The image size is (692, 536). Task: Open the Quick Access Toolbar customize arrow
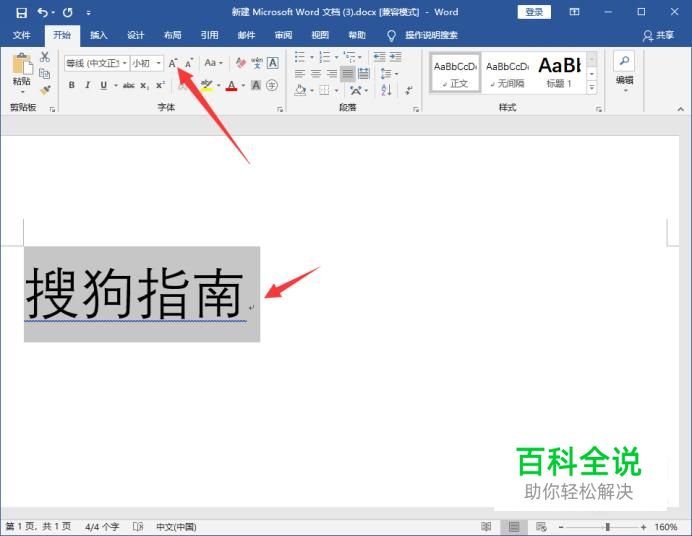point(88,13)
